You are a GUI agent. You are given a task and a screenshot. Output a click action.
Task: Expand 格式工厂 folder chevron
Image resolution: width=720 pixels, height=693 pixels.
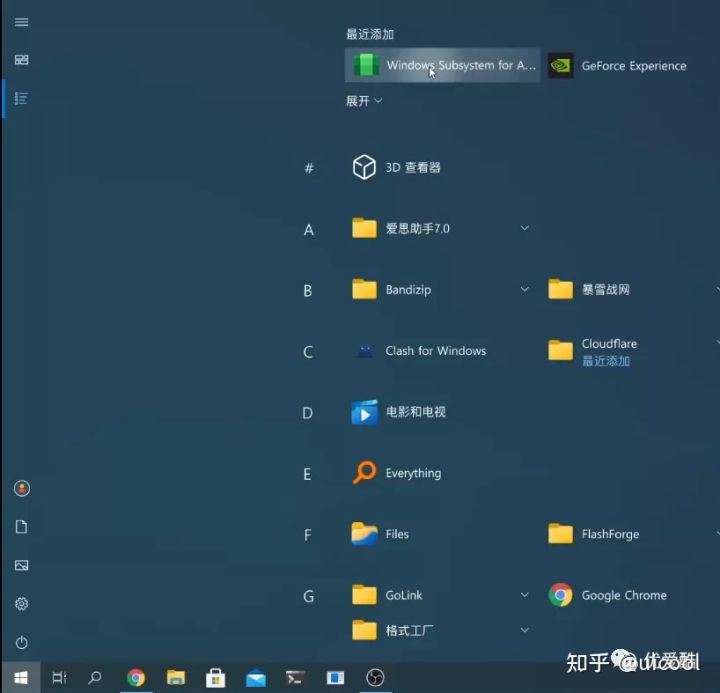524,630
